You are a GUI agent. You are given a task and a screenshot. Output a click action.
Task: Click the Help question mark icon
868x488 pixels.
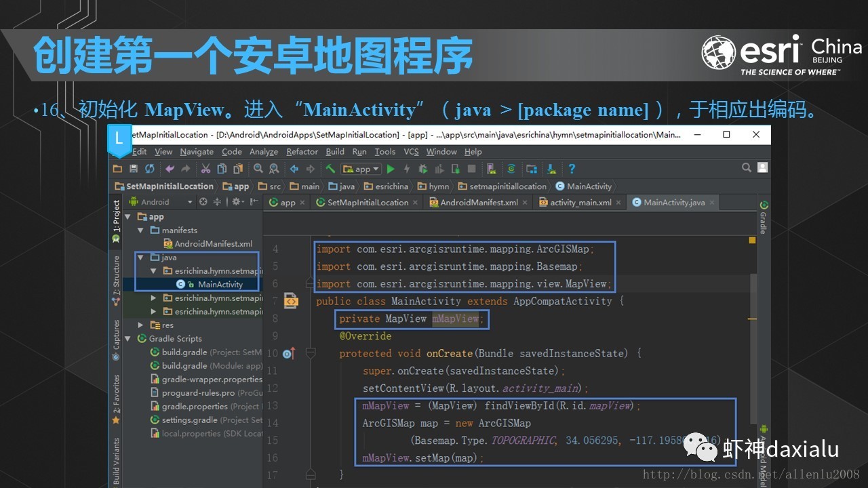pyautogui.click(x=572, y=169)
